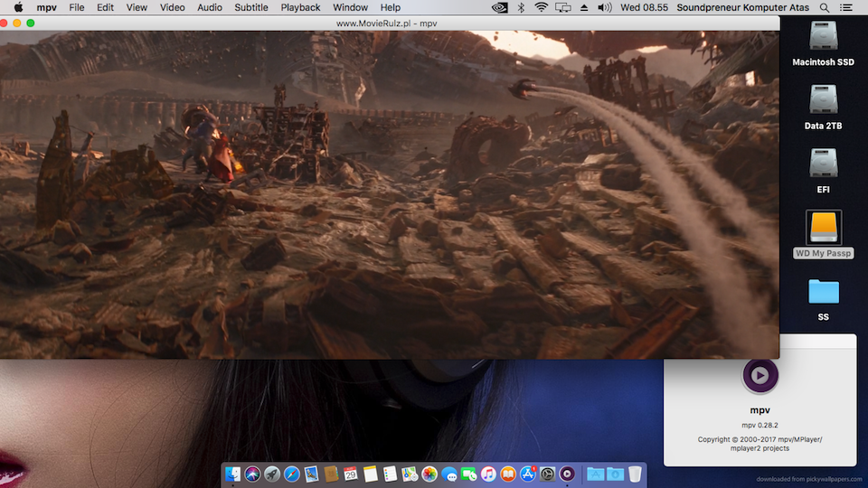
Task: Open the mpv application menu
Action: [x=46, y=7]
